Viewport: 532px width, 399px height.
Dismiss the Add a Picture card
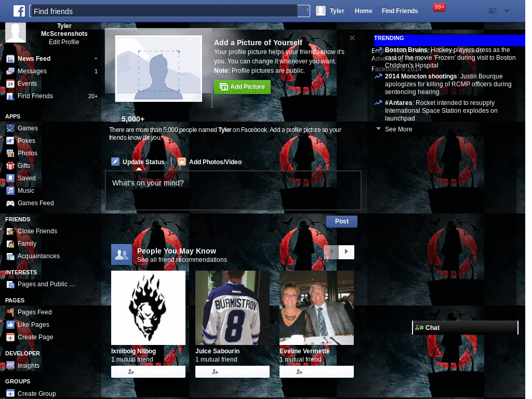pos(352,38)
